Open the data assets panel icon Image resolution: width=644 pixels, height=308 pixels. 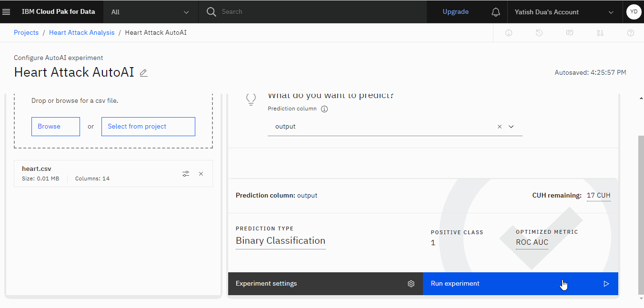click(x=600, y=33)
